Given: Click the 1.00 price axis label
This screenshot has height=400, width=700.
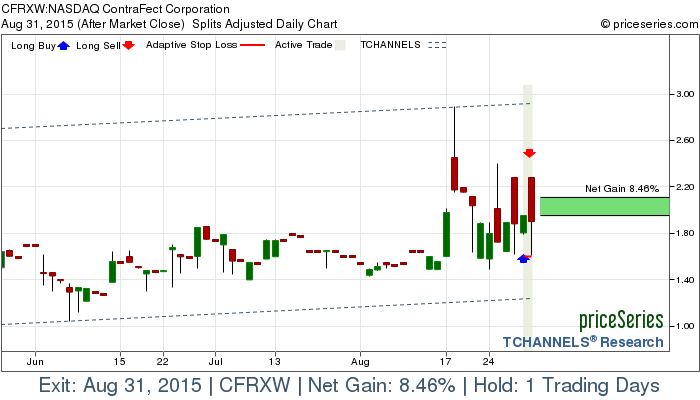Looking at the screenshot, I should [684, 326].
